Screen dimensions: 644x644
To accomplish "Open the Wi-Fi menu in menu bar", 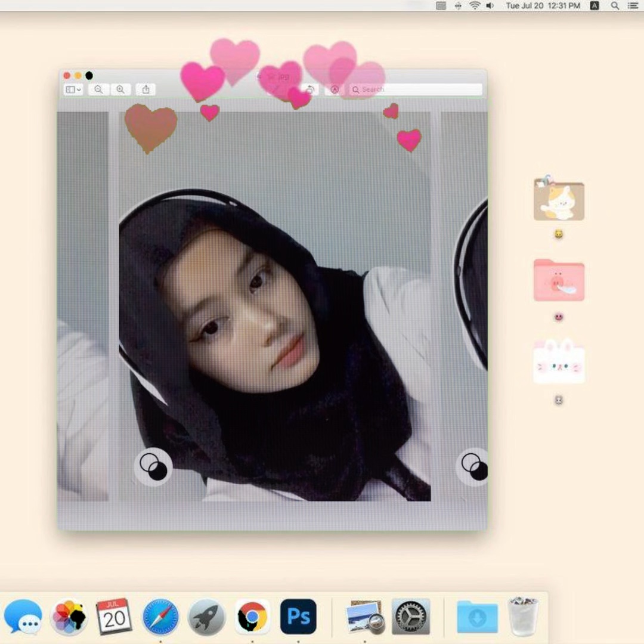I will click(475, 5).
